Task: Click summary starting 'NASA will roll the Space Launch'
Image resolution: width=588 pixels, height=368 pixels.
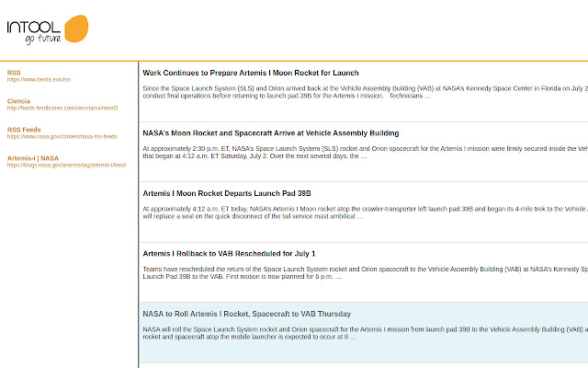Action: 366,333
